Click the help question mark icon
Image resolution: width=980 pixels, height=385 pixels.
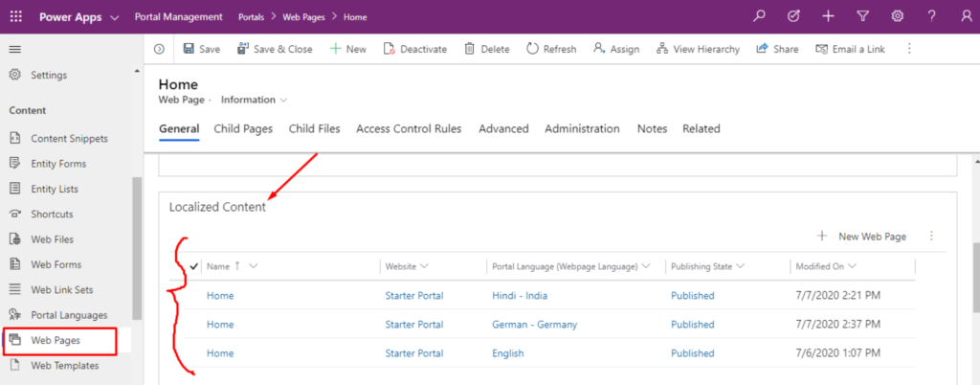click(932, 17)
